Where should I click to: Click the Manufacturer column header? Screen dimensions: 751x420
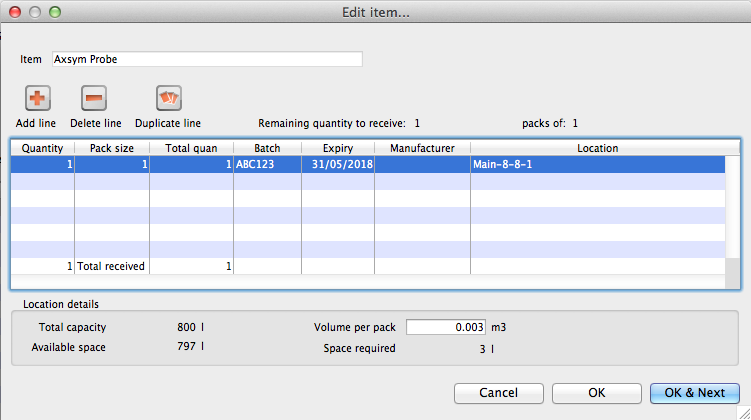coord(422,148)
